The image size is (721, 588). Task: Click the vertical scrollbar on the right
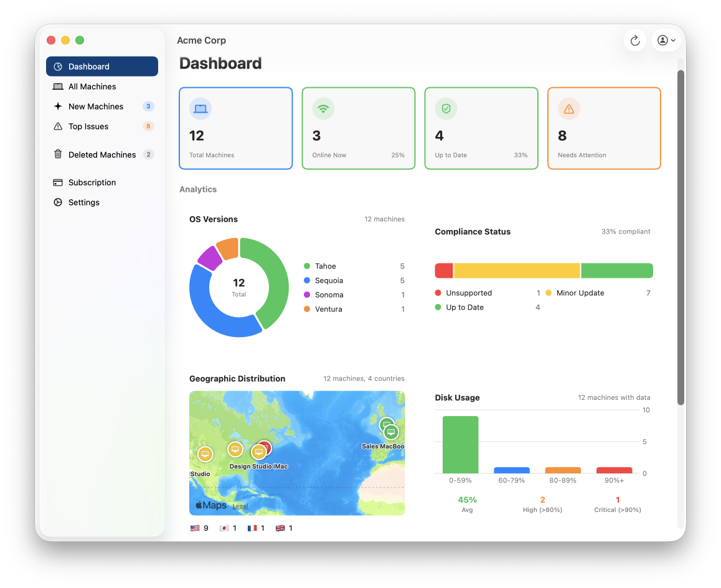[x=681, y=238]
